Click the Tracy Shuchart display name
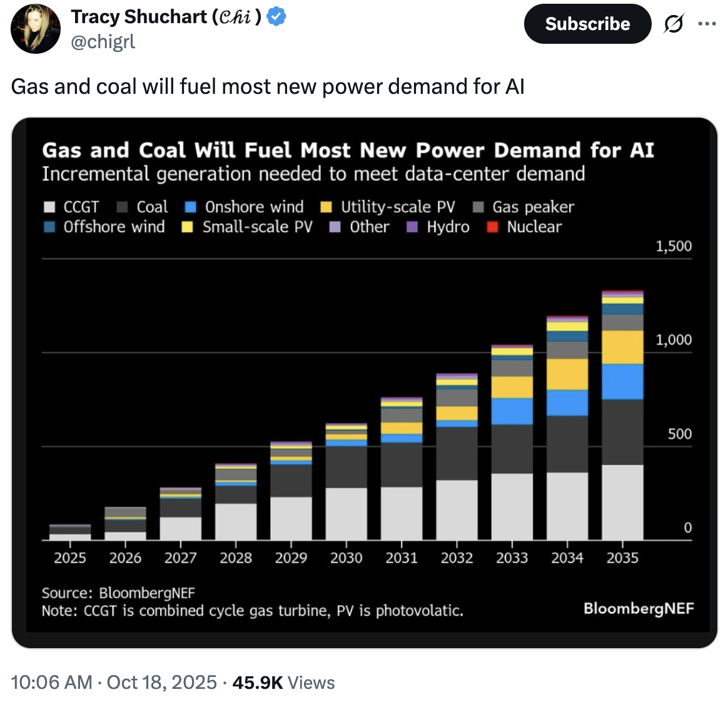Viewport: 728px width, 702px height. [x=166, y=17]
